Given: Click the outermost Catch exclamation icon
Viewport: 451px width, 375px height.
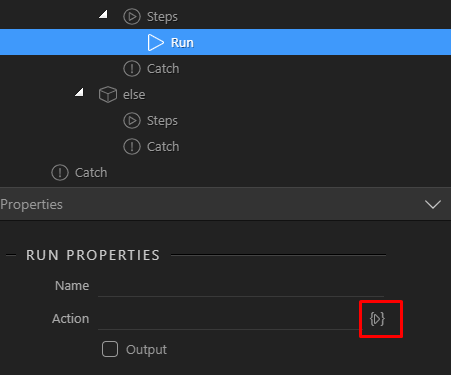Looking at the screenshot, I should 60,173.
